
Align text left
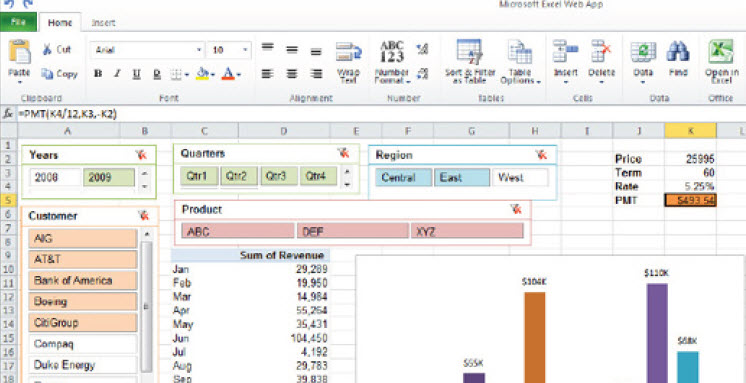[x=268, y=74]
